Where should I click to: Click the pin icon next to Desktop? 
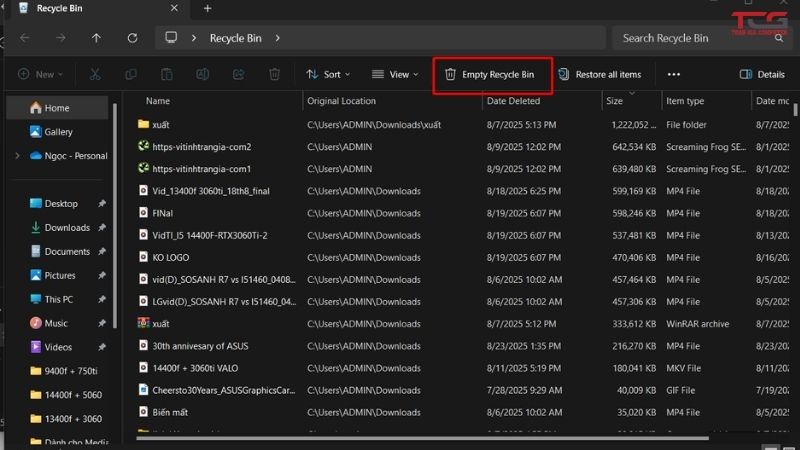click(x=102, y=204)
